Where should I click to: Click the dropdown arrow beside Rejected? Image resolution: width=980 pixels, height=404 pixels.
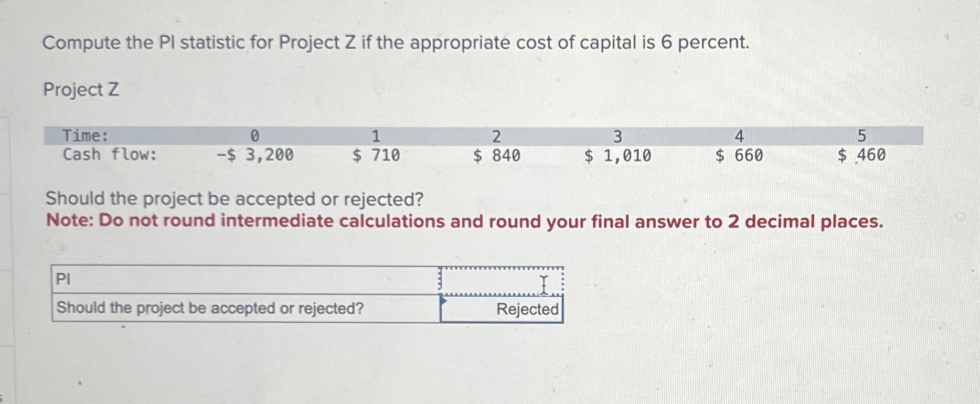tap(444, 302)
